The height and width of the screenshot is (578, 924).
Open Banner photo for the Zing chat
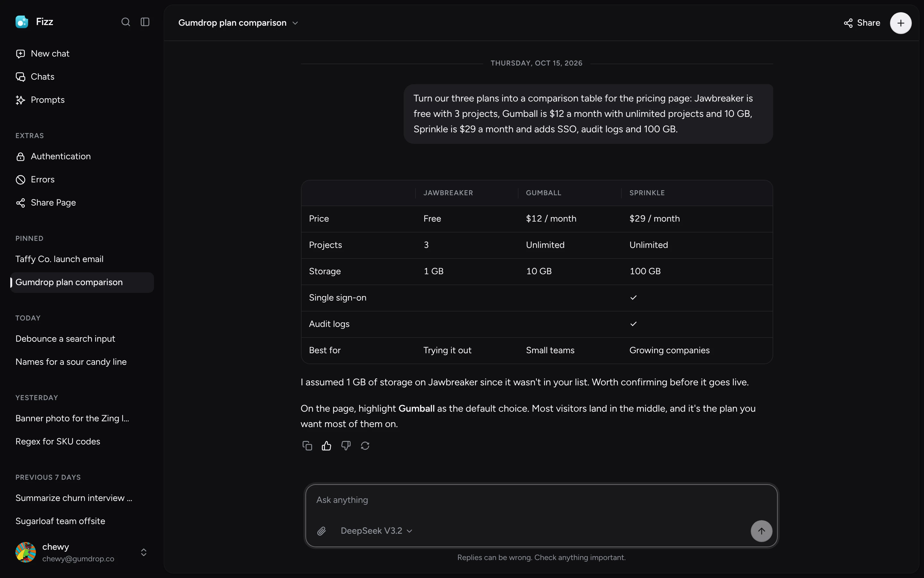(82, 418)
